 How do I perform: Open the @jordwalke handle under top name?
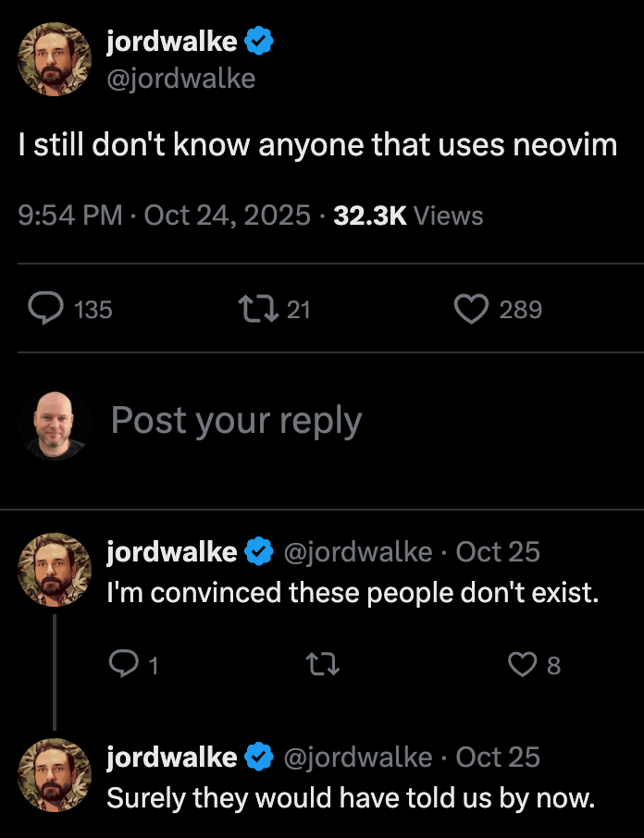pos(180,79)
